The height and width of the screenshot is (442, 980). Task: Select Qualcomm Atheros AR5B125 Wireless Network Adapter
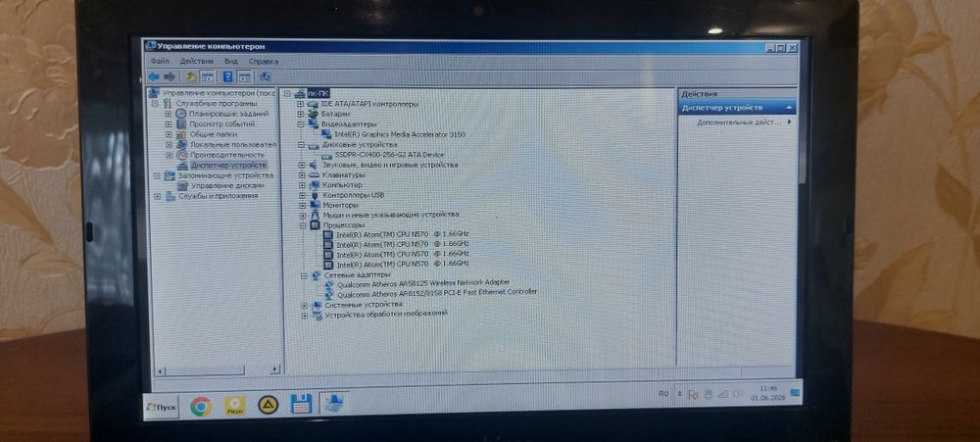[423, 282]
